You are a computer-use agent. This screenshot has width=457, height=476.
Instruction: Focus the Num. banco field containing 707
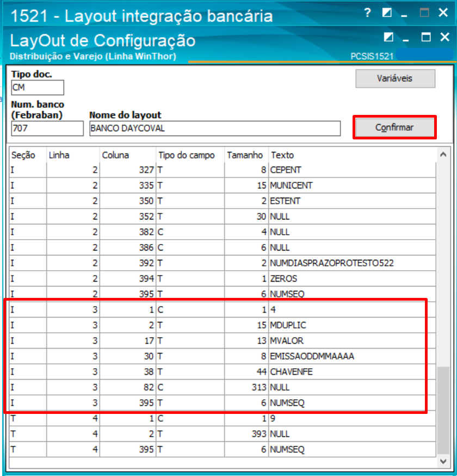47,129
